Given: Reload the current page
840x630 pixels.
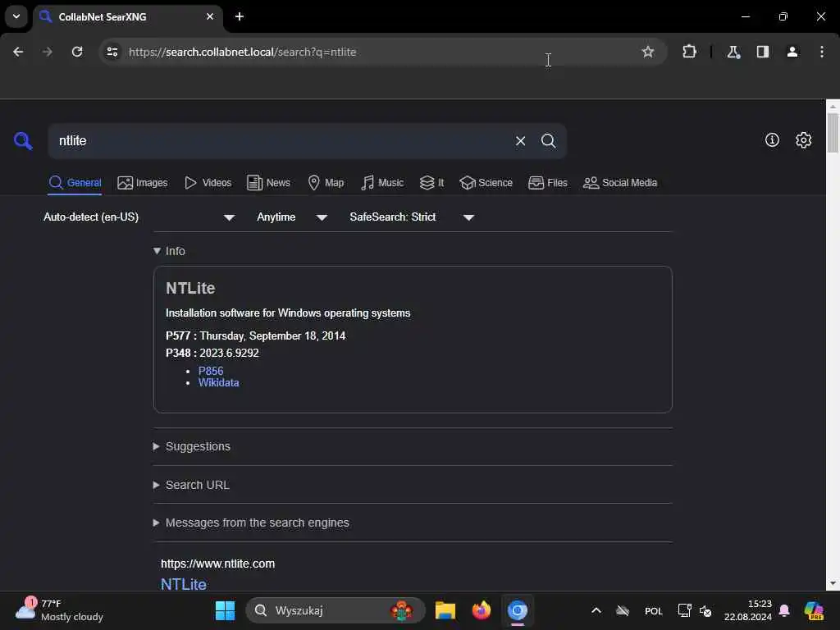Looking at the screenshot, I should 77,52.
